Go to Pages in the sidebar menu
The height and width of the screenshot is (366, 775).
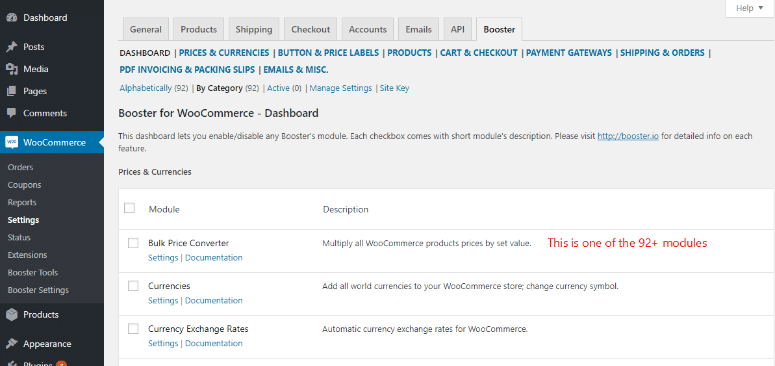(x=35, y=91)
